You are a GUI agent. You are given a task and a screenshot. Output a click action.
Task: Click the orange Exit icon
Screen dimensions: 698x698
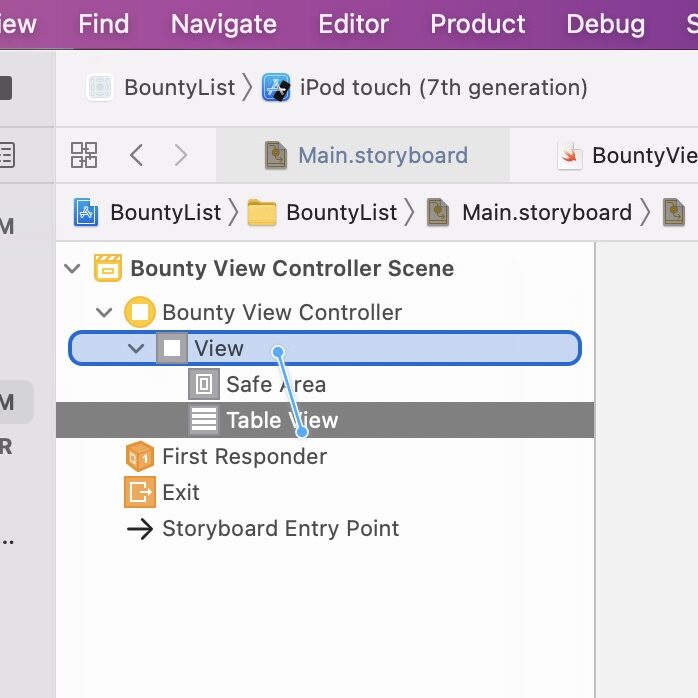tap(140, 492)
